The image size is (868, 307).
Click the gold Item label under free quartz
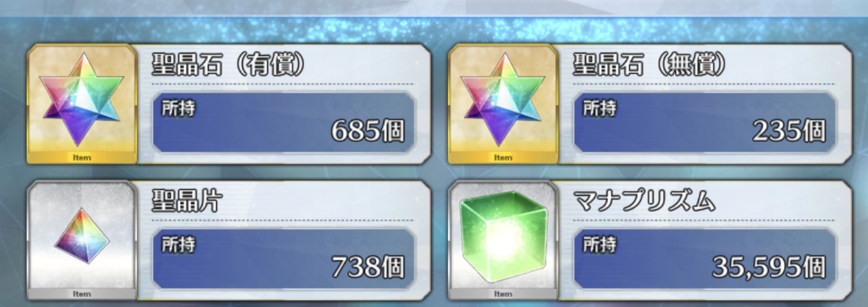pyautogui.click(x=503, y=158)
